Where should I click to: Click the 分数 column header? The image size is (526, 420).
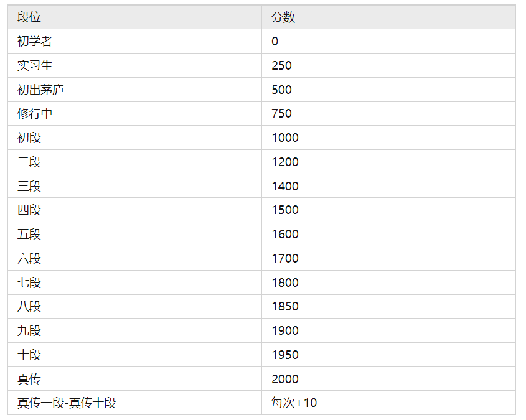(283, 17)
